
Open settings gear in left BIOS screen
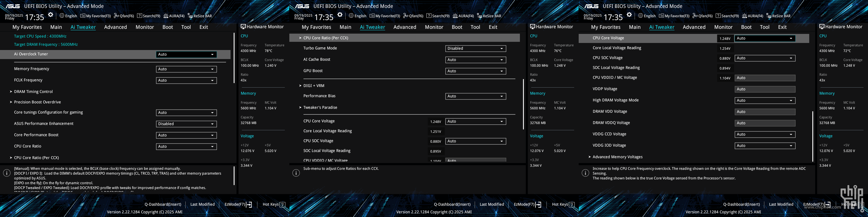(51, 15)
